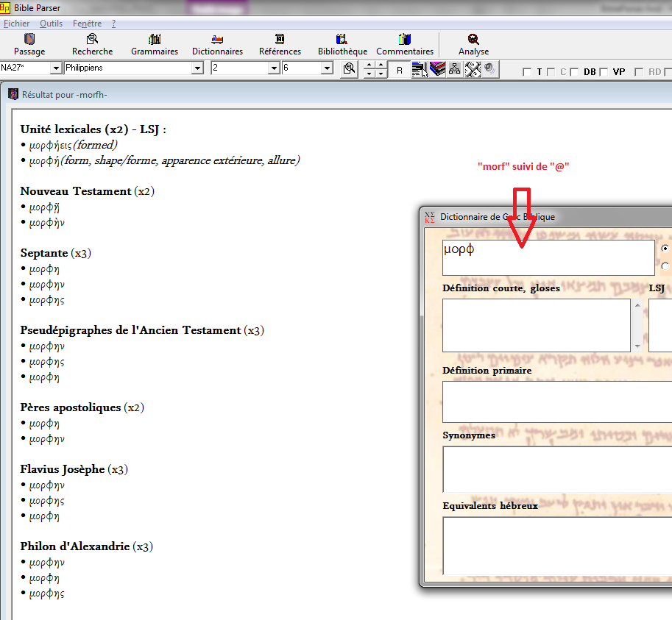The height and width of the screenshot is (620, 672).
Task: Click the Résultat pour -morfh- window icon
Action: click(x=13, y=94)
